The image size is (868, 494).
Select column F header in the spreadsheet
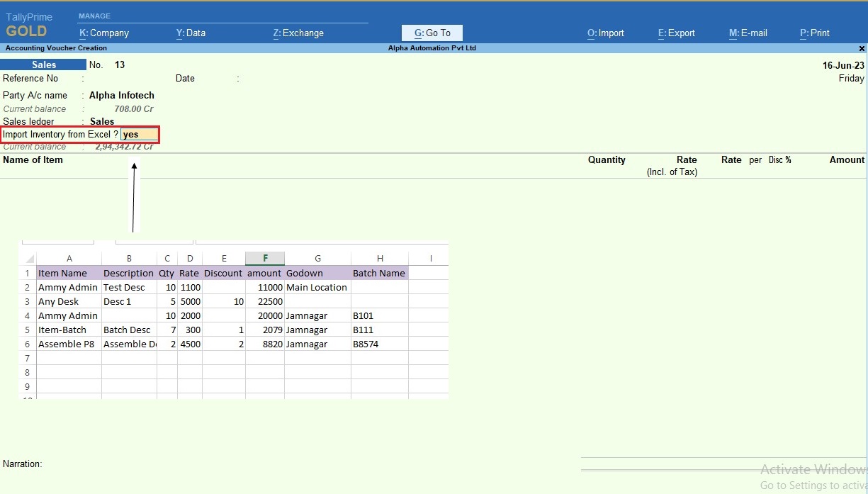click(x=264, y=258)
